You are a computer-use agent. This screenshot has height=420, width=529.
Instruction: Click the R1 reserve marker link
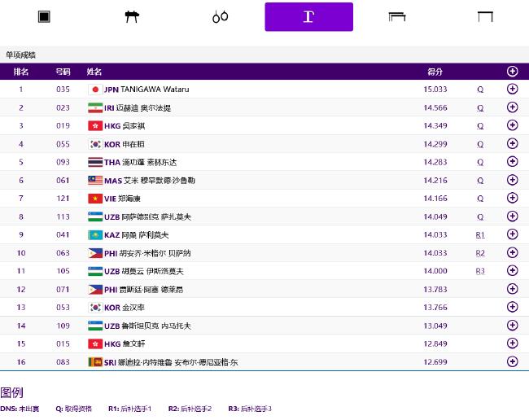point(480,234)
